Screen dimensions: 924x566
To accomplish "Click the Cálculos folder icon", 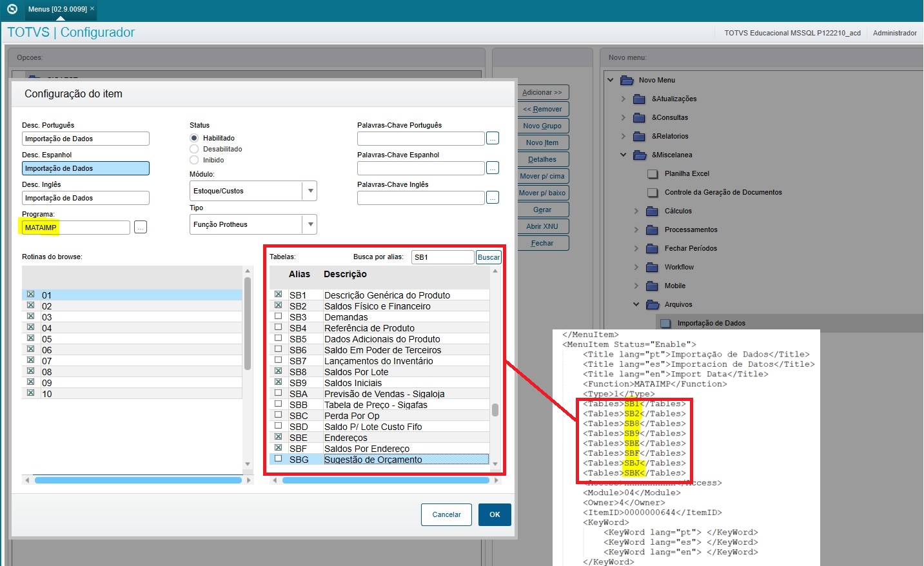I will pyautogui.click(x=652, y=211).
